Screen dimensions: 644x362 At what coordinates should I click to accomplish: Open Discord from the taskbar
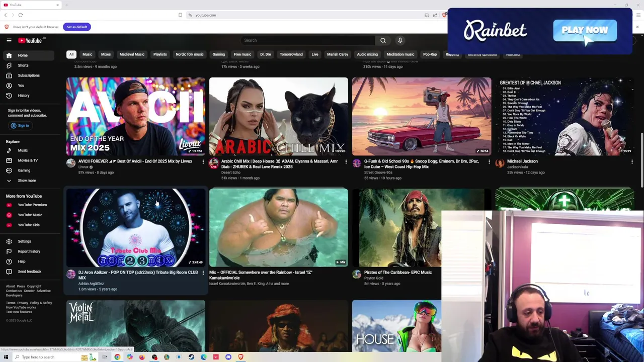(228, 357)
